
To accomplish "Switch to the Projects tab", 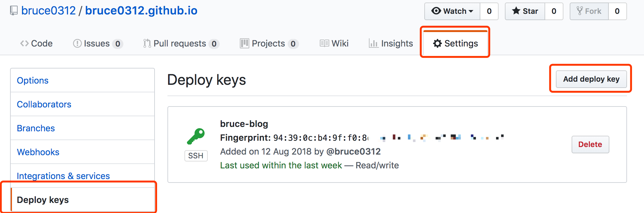I will pyautogui.click(x=268, y=43).
